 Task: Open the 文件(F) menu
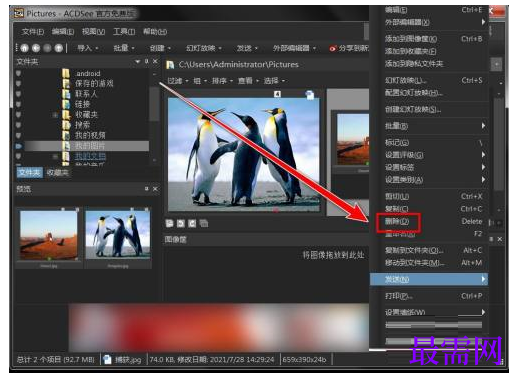(33, 32)
